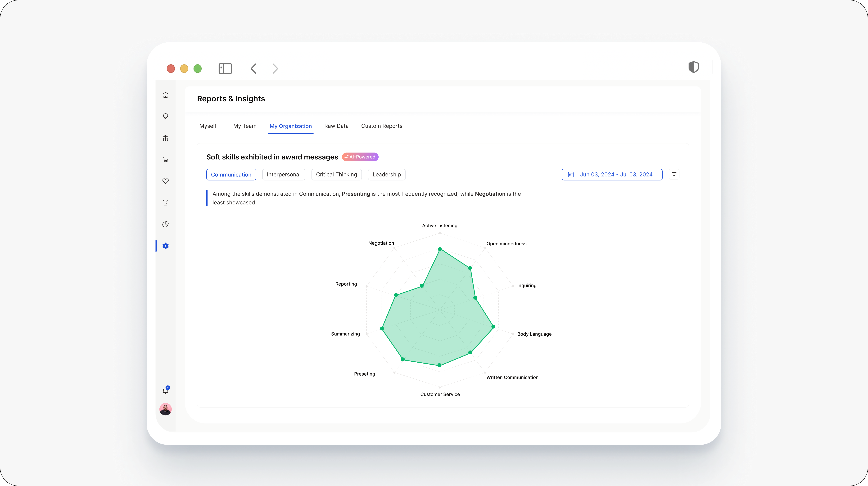
Task: Click the AI-Powered badge
Action: coord(360,157)
